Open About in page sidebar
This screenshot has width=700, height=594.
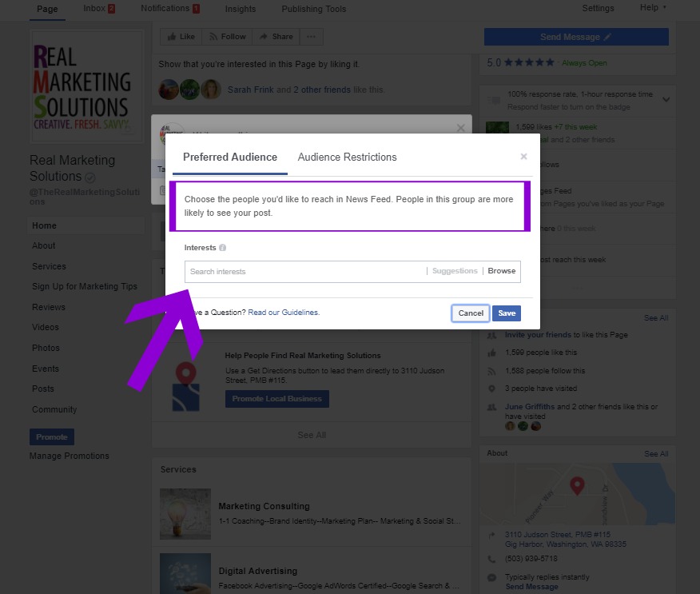click(x=44, y=245)
